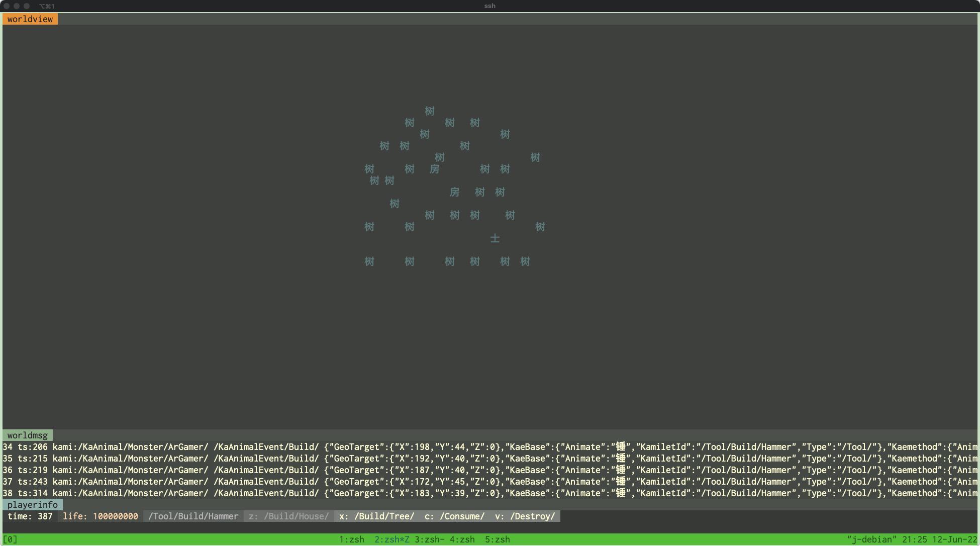The height and width of the screenshot is (546, 980).
Task: Click the hammer glyph 锤 in log line 38
Action: coord(621,493)
